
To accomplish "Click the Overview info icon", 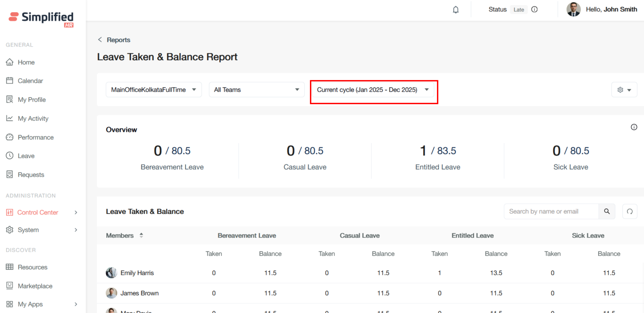I will tap(634, 127).
